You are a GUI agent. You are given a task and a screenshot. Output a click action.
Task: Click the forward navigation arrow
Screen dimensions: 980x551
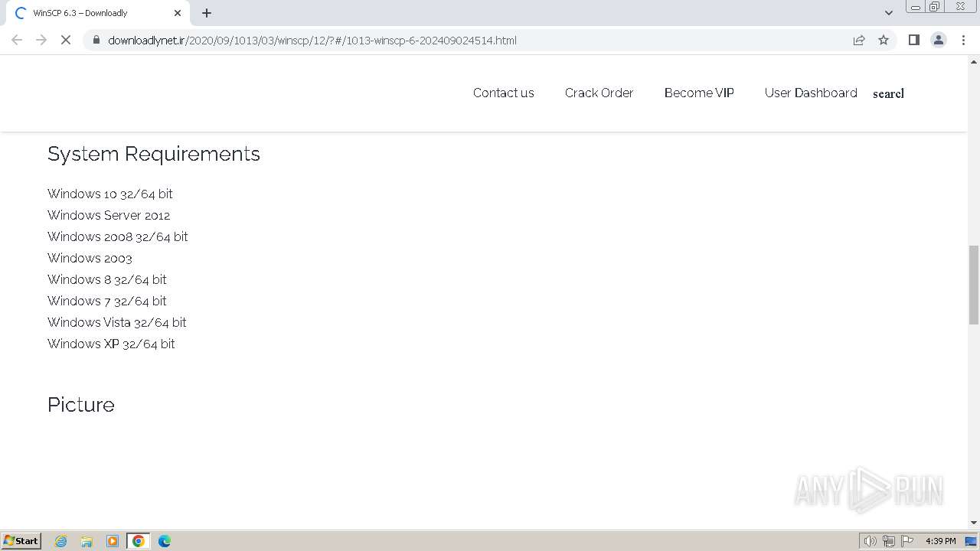click(41, 40)
